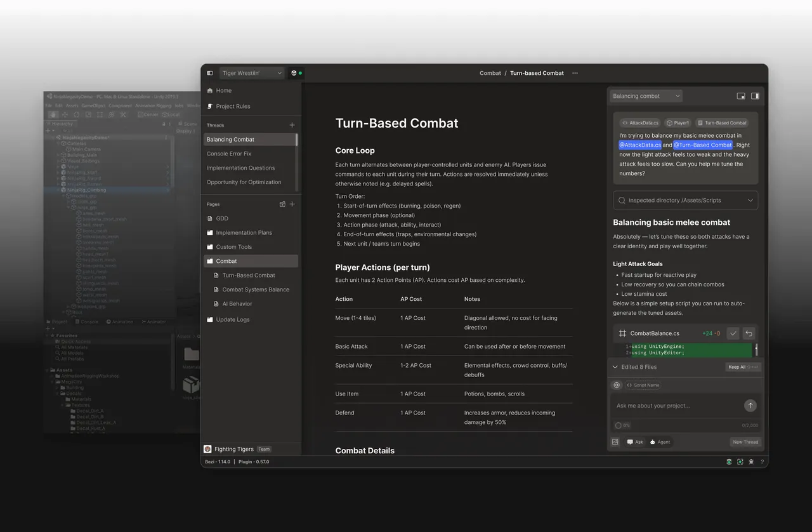Click the bug report icon in status bar
The height and width of the screenshot is (532, 812).
click(751, 462)
